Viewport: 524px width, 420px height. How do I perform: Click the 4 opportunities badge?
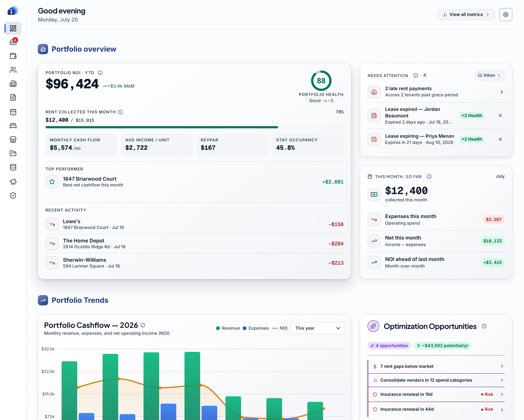[389, 345]
